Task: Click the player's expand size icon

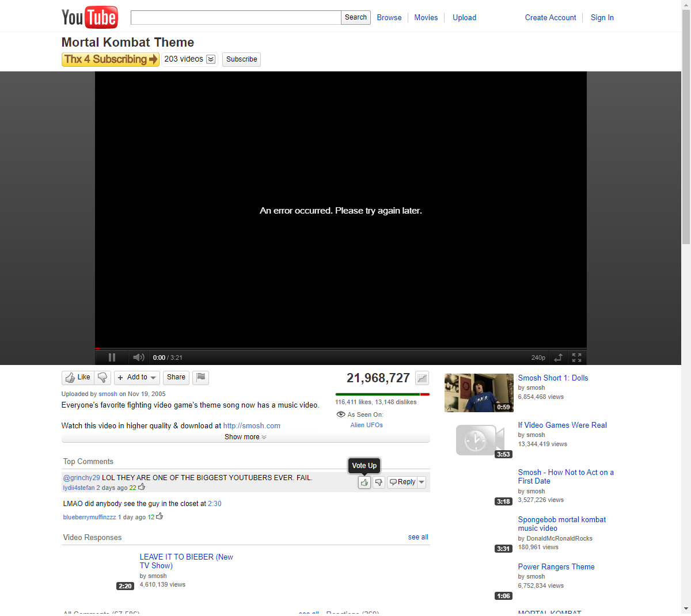Action: click(558, 358)
